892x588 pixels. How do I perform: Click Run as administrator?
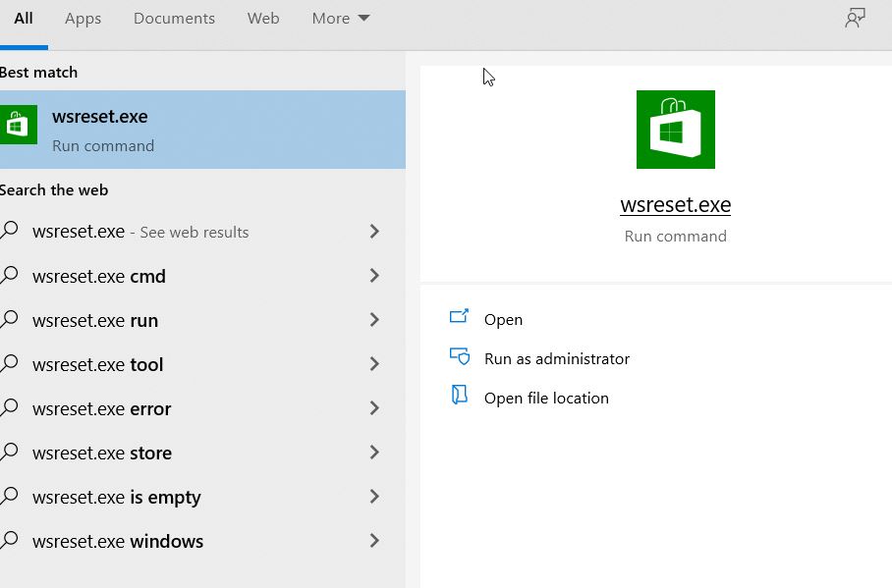pos(557,359)
